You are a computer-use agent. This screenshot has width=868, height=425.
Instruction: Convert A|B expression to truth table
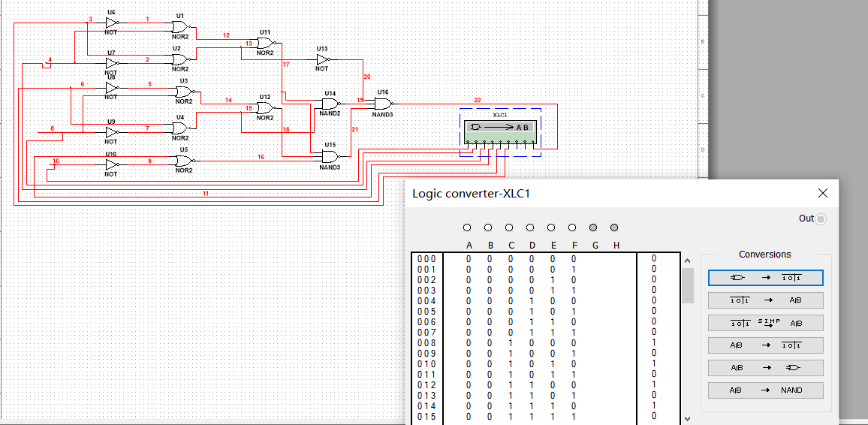[x=766, y=345]
